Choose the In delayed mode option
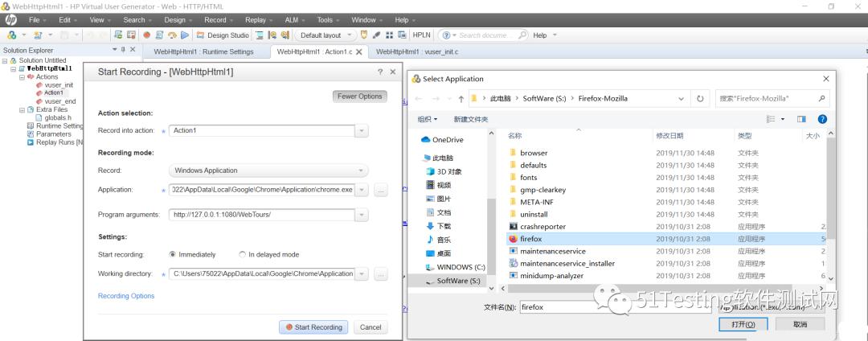Viewport: 868px width, 341px height. tap(243, 254)
